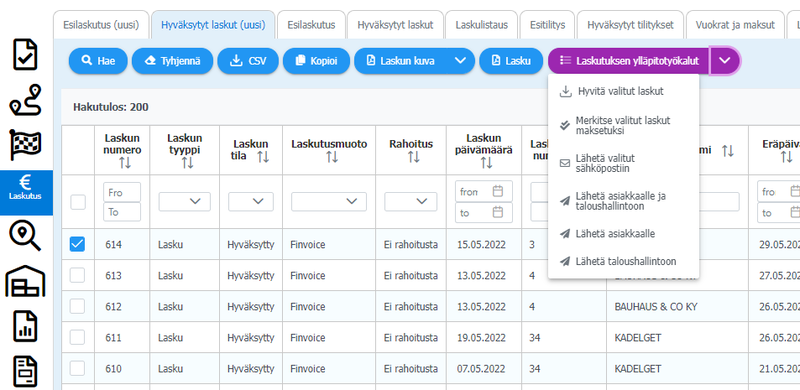The image size is (800, 390).
Task: Select Hyvitä valitut laskut menu item
Action: tap(623, 92)
